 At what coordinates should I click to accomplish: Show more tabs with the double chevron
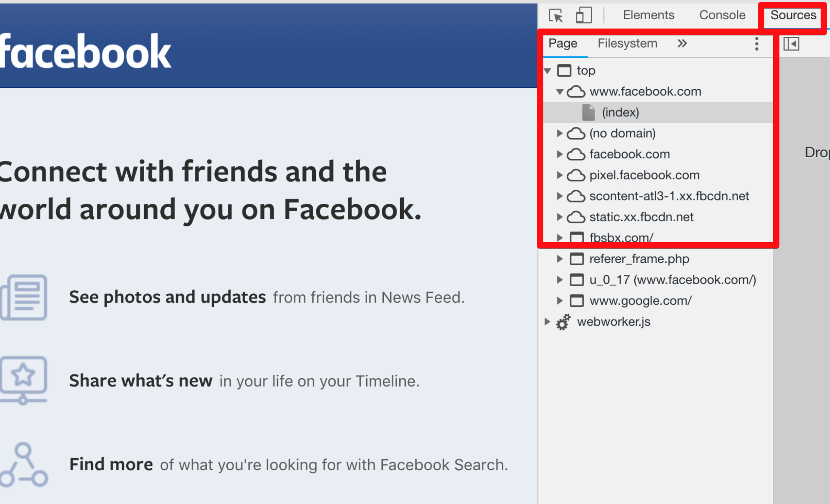682,43
